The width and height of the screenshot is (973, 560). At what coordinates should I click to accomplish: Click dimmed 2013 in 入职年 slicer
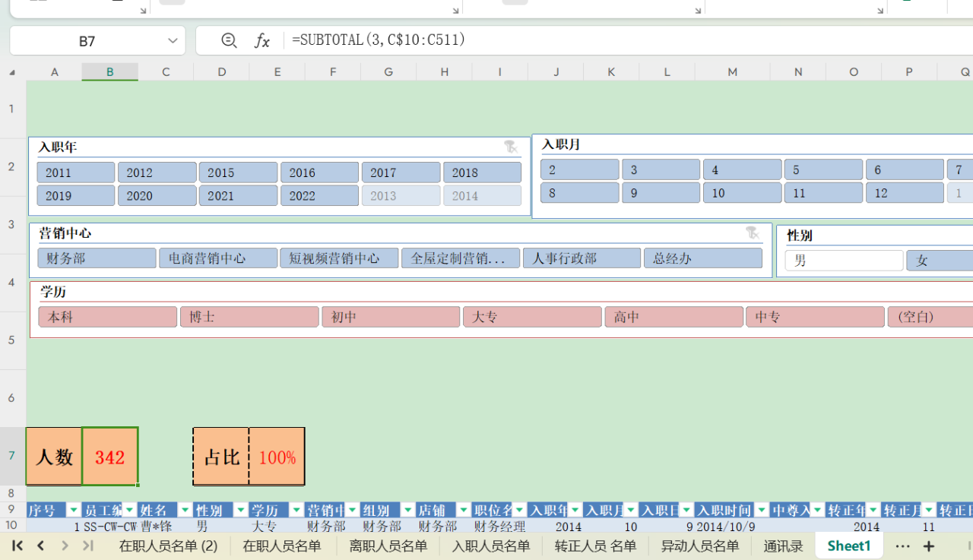[401, 195]
